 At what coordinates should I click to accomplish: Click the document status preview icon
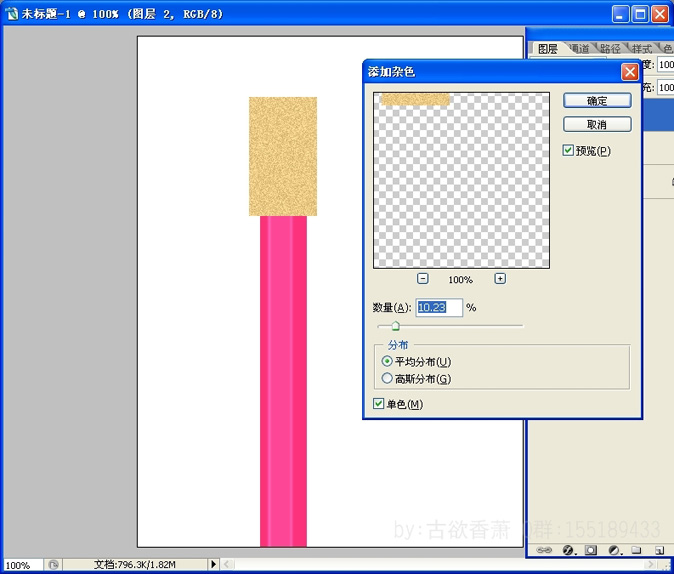coord(53,565)
